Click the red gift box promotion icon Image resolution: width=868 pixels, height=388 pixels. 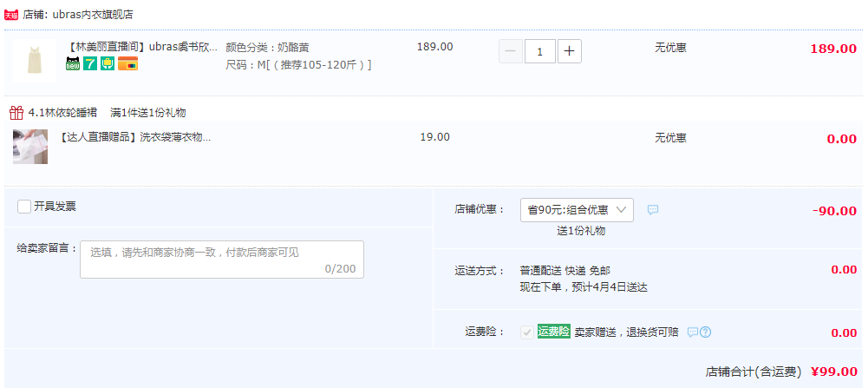tap(16, 113)
